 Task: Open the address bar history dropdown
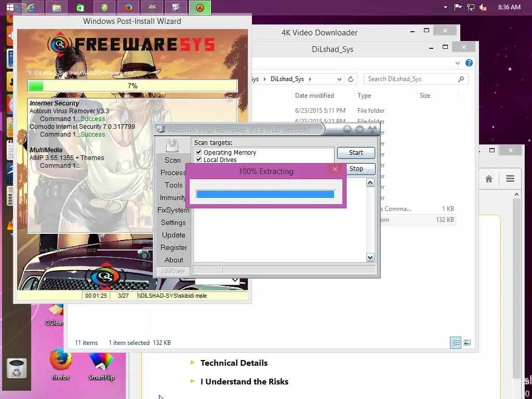coord(339,79)
